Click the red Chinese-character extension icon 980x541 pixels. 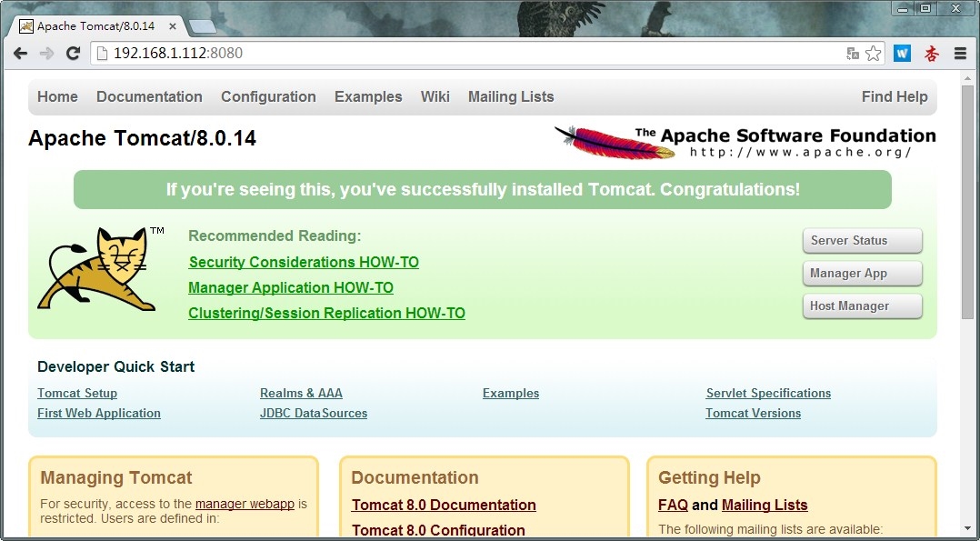(931, 54)
